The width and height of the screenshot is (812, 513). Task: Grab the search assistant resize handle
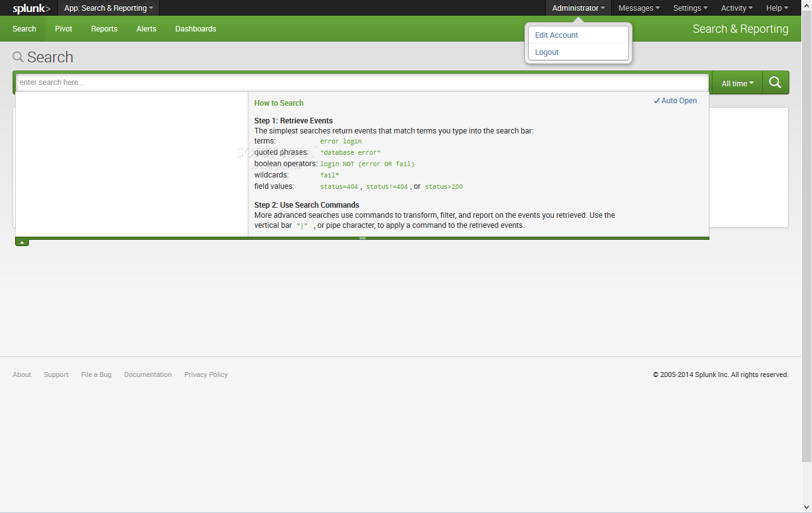[x=363, y=238]
